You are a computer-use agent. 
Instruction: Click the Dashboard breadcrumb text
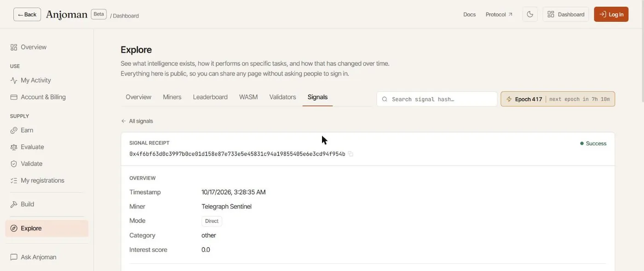coord(126,16)
